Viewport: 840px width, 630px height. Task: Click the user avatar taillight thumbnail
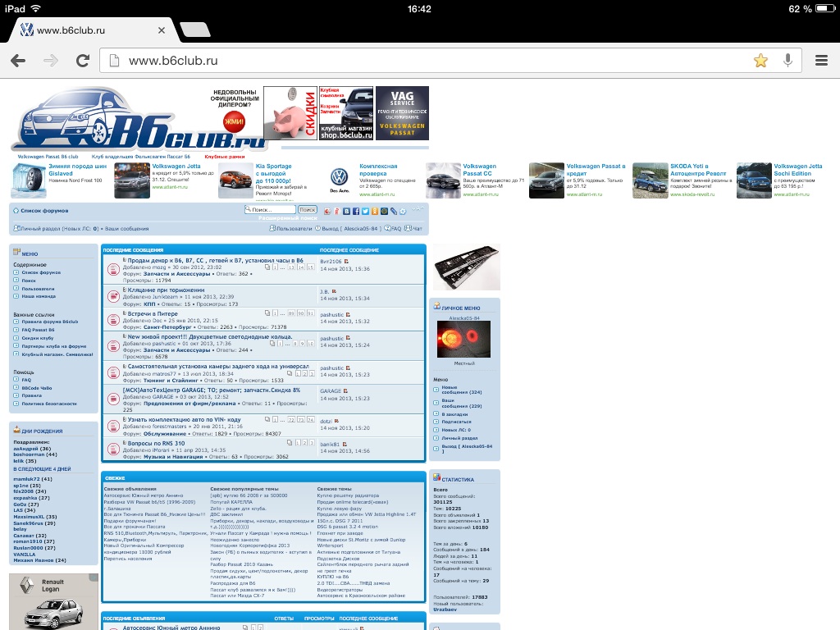point(463,336)
